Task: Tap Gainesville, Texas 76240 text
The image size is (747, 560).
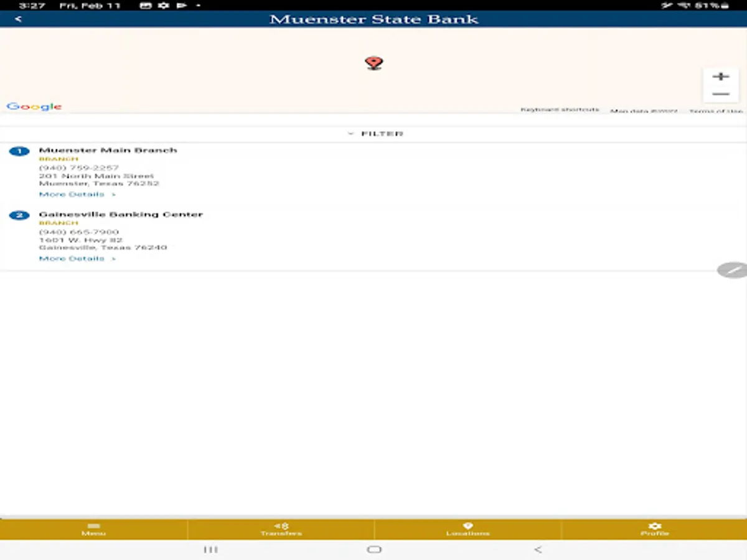Action: click(103, 248)
